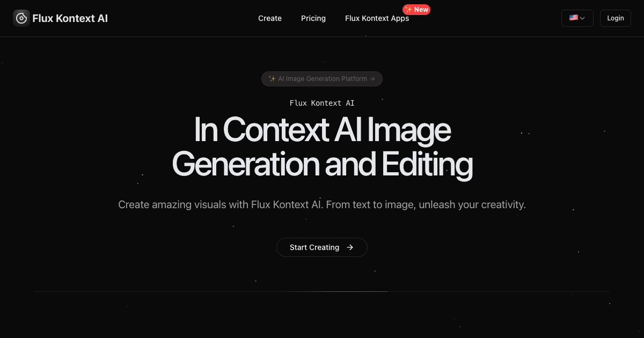Viewport: 644px width, 338px height.
Task: Open the language selector dropdown near Login
Action: tap(577, 18)
